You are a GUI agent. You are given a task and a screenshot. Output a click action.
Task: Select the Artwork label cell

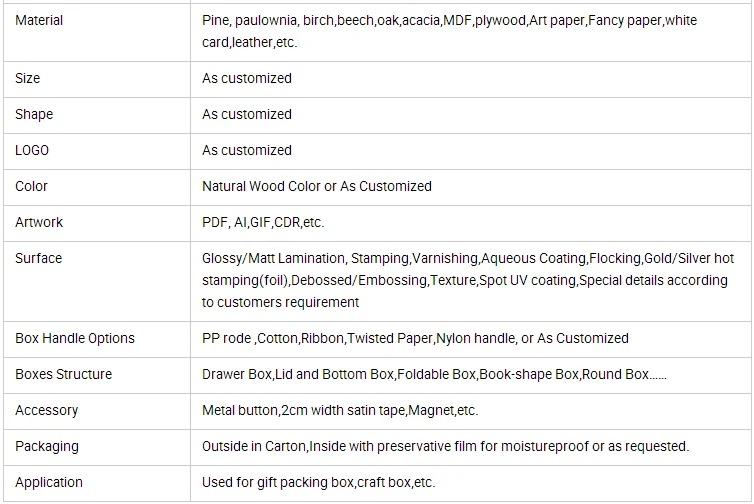point(39,222)
